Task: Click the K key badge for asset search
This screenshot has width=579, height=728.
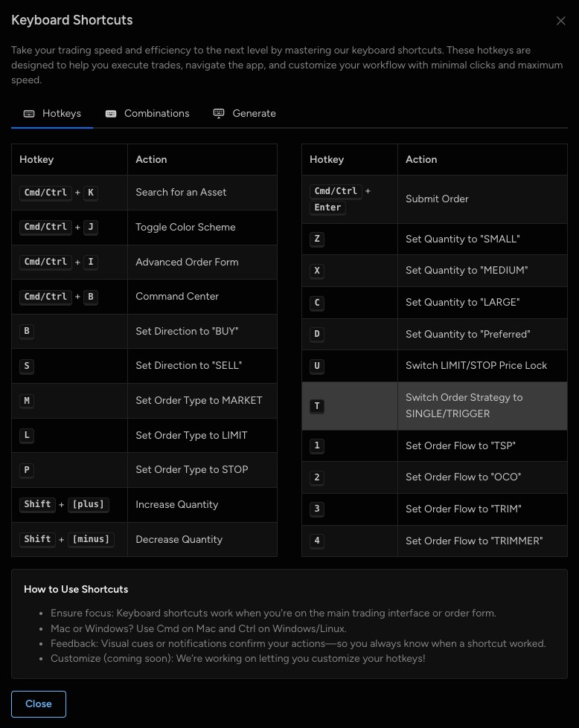Action: point(91,193)
